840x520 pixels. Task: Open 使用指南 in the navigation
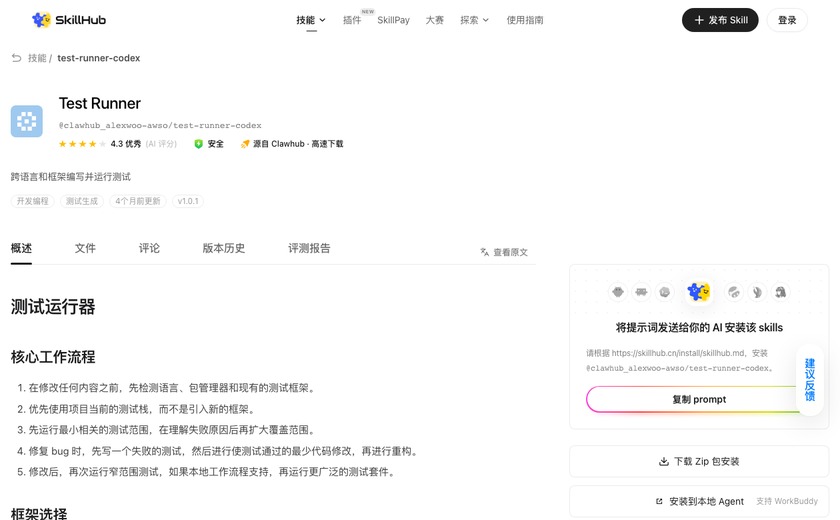point(525,20)
